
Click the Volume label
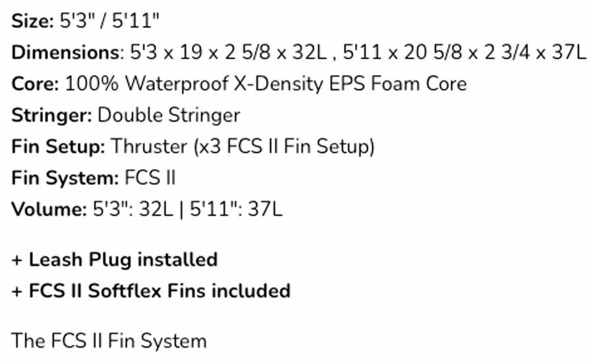(x=49, y=209)
